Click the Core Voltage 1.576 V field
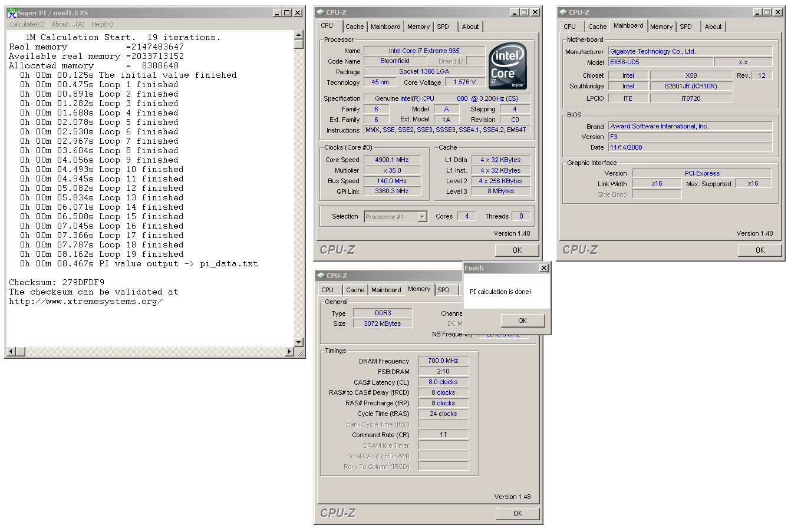This screenshot has width=791, height=532. 464,82
